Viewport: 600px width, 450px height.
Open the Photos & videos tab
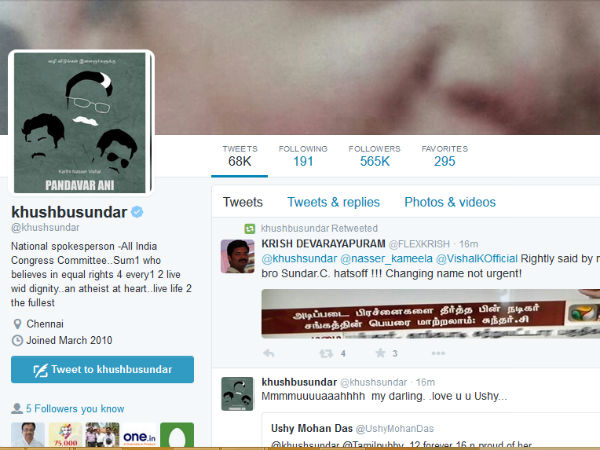click(x=450, y=202)
